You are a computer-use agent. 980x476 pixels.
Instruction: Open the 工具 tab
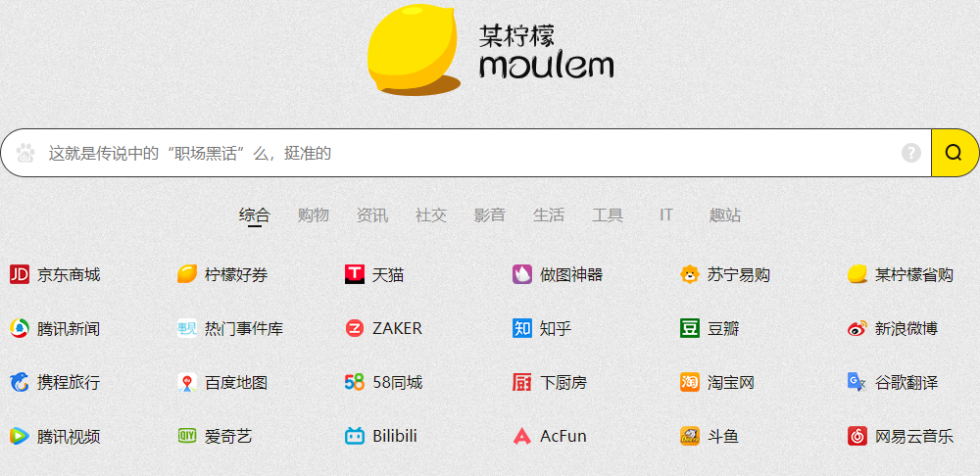point(608,215)
